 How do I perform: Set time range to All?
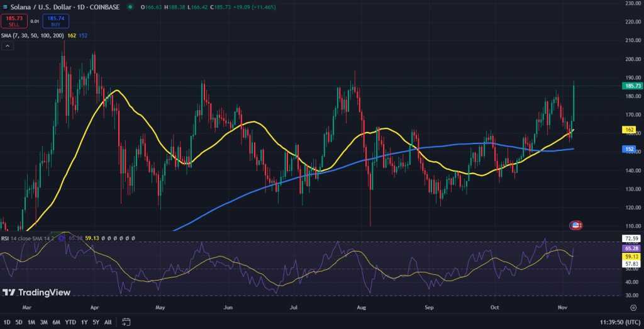(x=108, y=322)
